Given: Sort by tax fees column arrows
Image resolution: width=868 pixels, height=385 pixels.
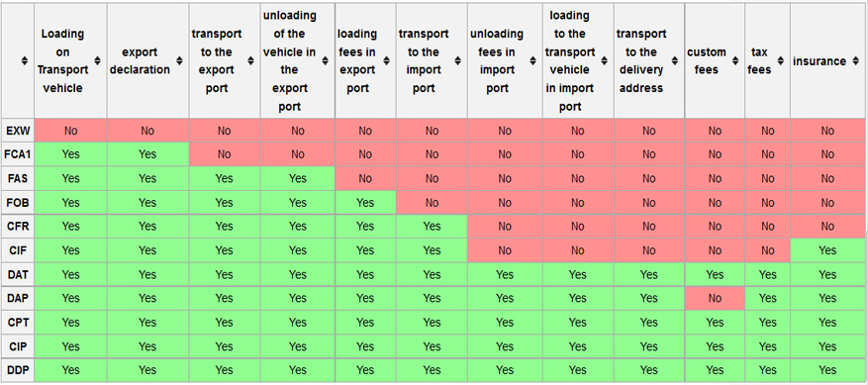Looking at the screenshot, I should pyautogui.click(x=781, y=61).
